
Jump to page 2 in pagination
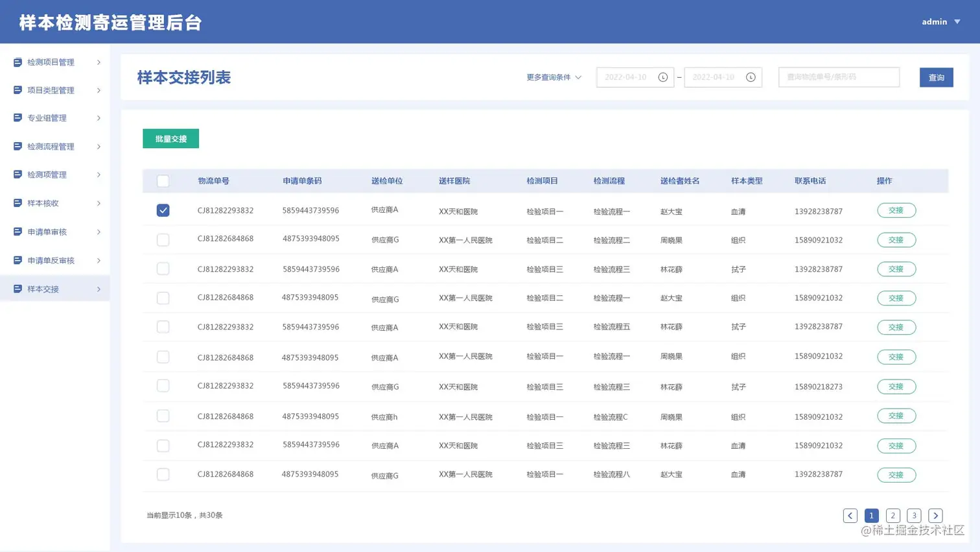[892, 516]
